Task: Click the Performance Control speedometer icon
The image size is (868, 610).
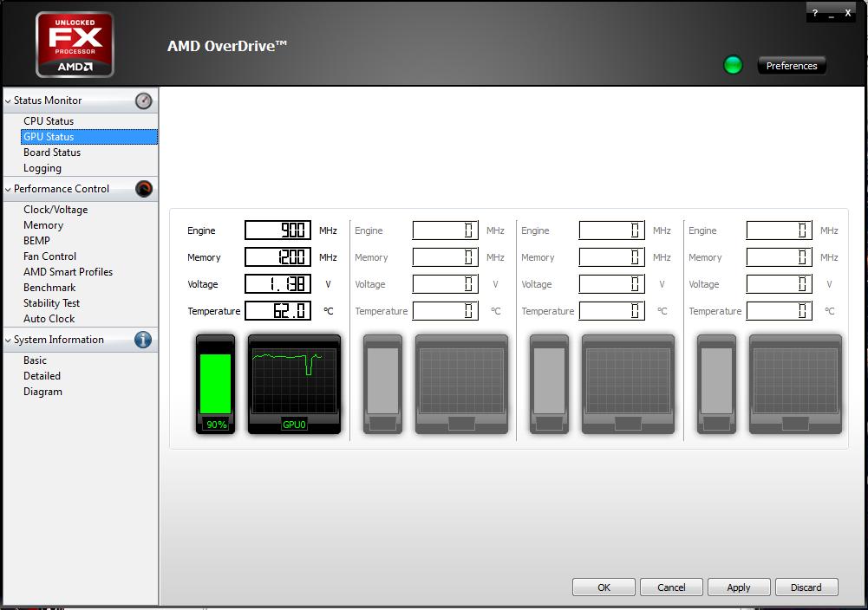Action: point(143,189)
